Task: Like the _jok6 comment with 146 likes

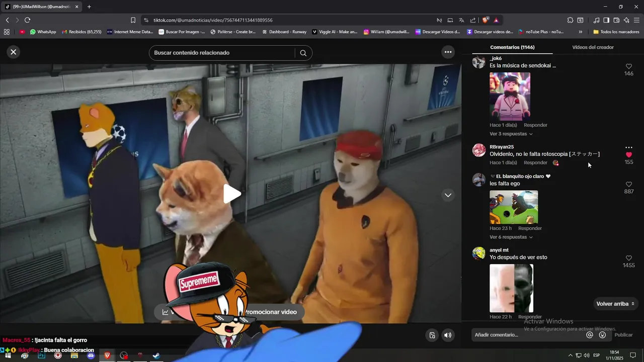Action: 628,66
